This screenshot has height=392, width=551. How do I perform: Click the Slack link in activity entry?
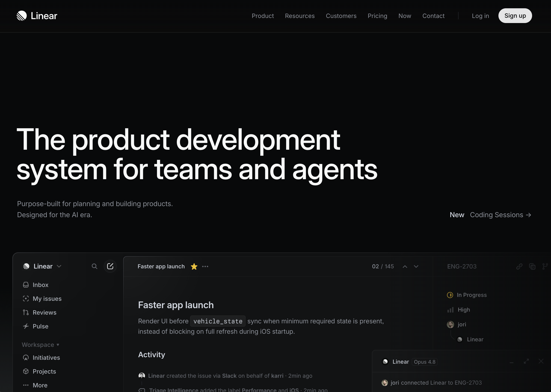pyautogui.click(x=229, y=376)
